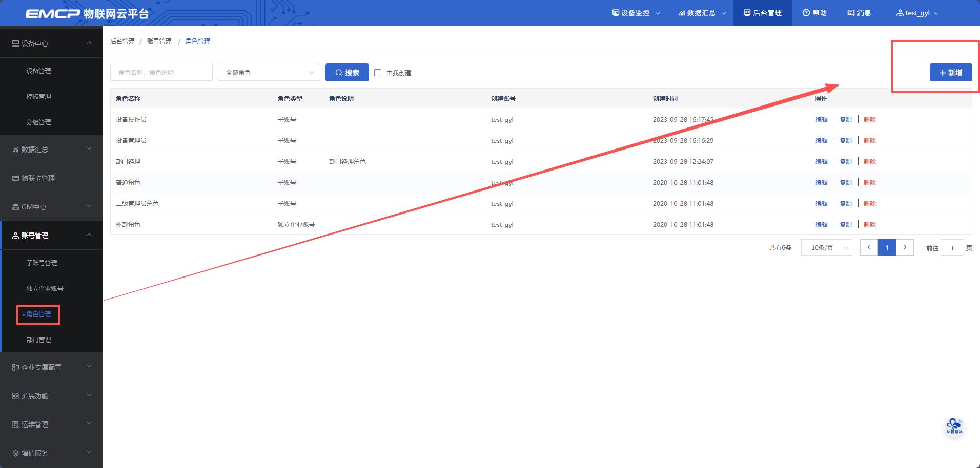Click the 扩展功能 grid icon
Image resolution: width=980 pixels, height=468 pixels.
tap(15, 396)
